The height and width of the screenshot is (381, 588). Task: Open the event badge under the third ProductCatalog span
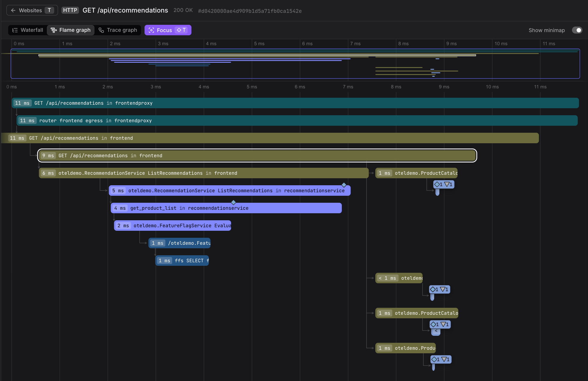coord(440,324)
